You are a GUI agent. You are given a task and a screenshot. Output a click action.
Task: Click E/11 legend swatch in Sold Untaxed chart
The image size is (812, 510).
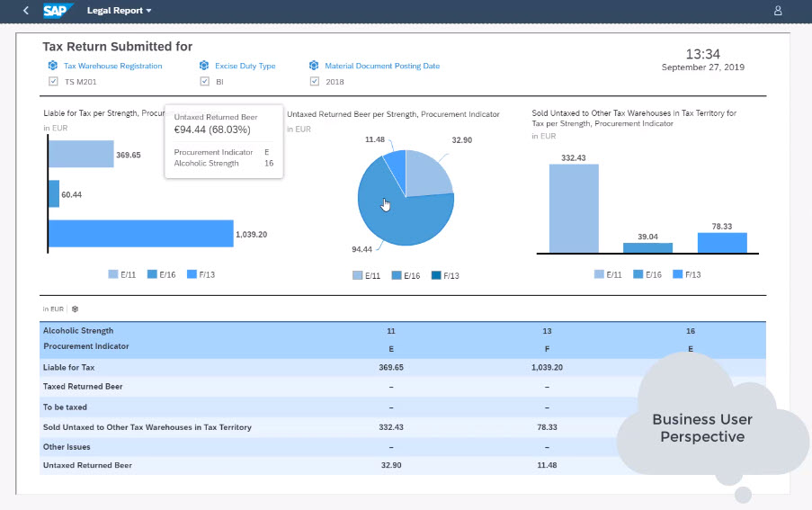click(x=599, y=274)
